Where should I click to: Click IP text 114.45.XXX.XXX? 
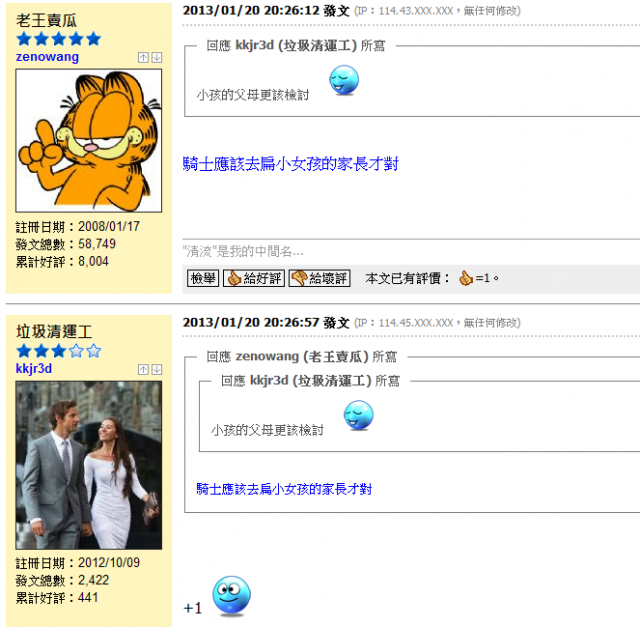tap(416, 323)
